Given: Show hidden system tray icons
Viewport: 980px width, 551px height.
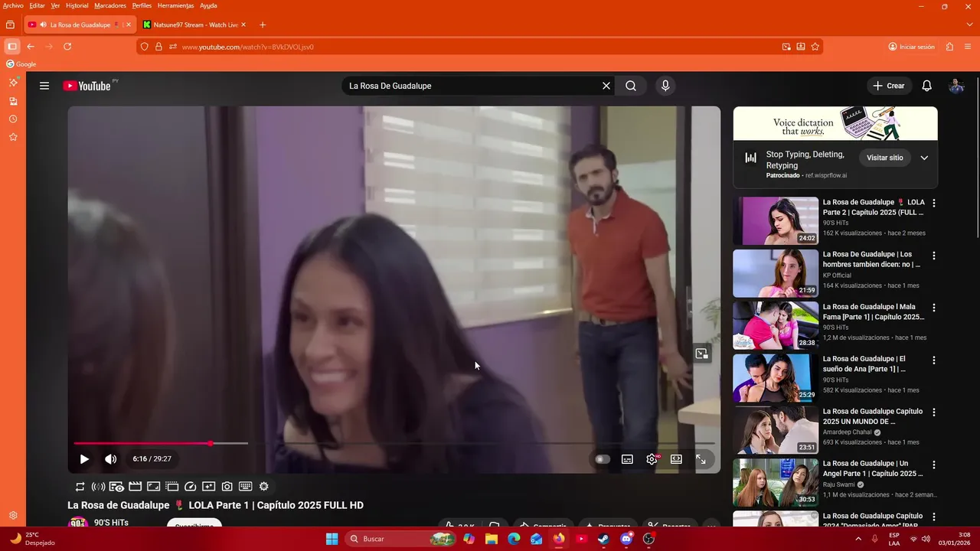Looking at the screenshot, I should tap(858, 539).
